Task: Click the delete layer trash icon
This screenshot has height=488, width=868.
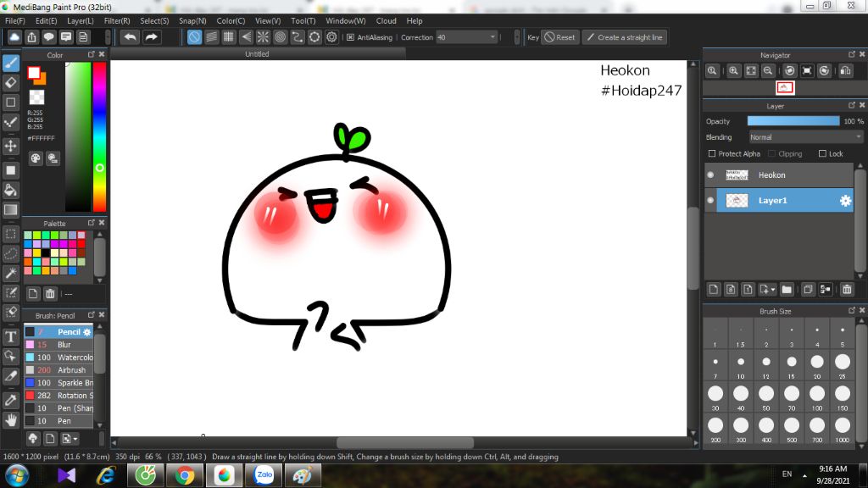Action: point(847,290)
